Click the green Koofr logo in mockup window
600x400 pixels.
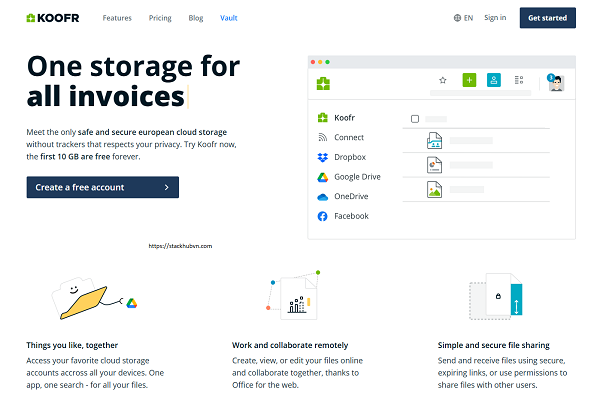[x=323, y=83]
